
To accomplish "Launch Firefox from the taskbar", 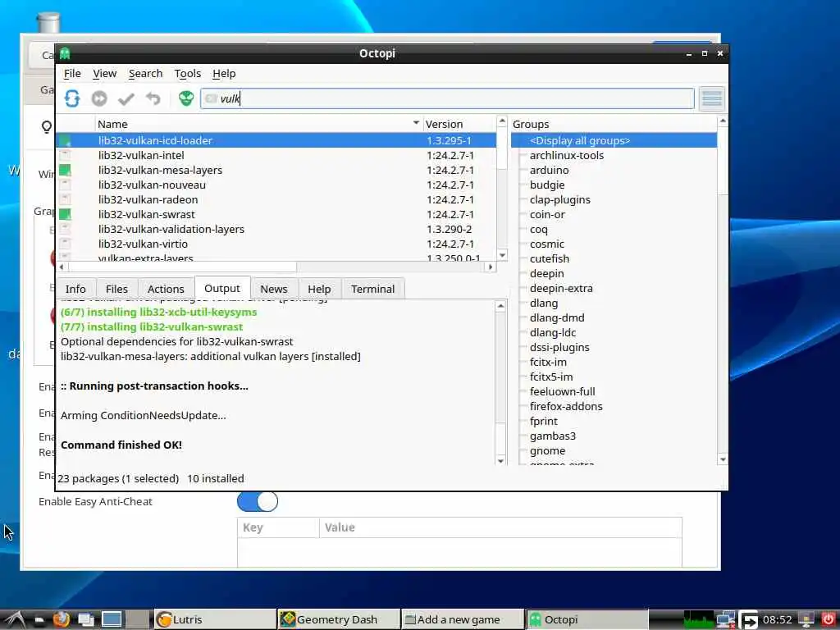I will tap(62, 619).
